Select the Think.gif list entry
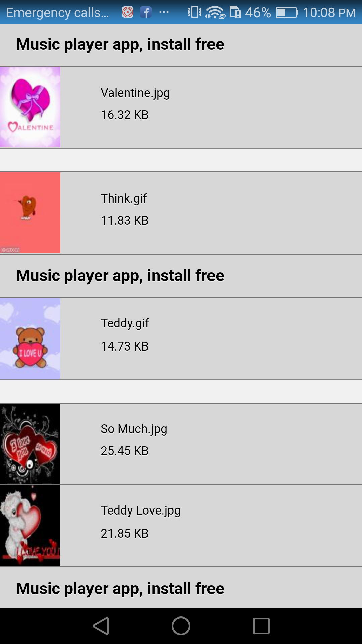The height and width of the screenshot is (644, 362). tap(181, 213)
